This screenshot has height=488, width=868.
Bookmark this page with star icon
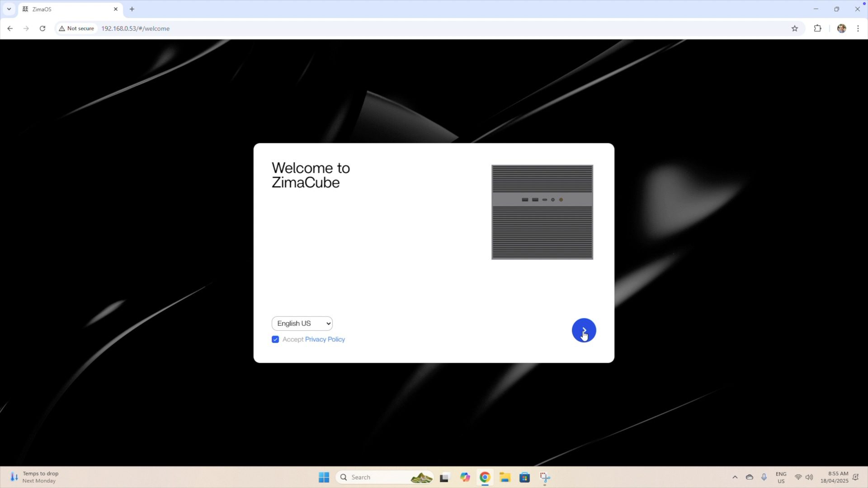pyautogui.click(x=795, y=28)
